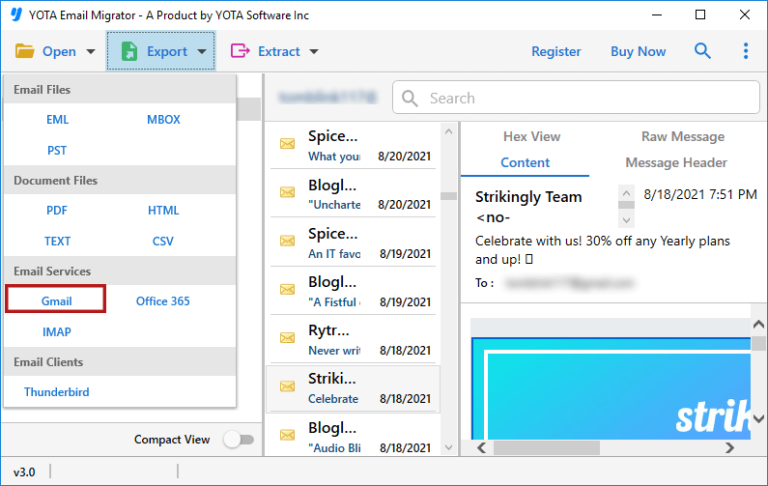Click the Extract icon in toolbar
Viewport: 768px width, 486px height.
tap(239, 51)
